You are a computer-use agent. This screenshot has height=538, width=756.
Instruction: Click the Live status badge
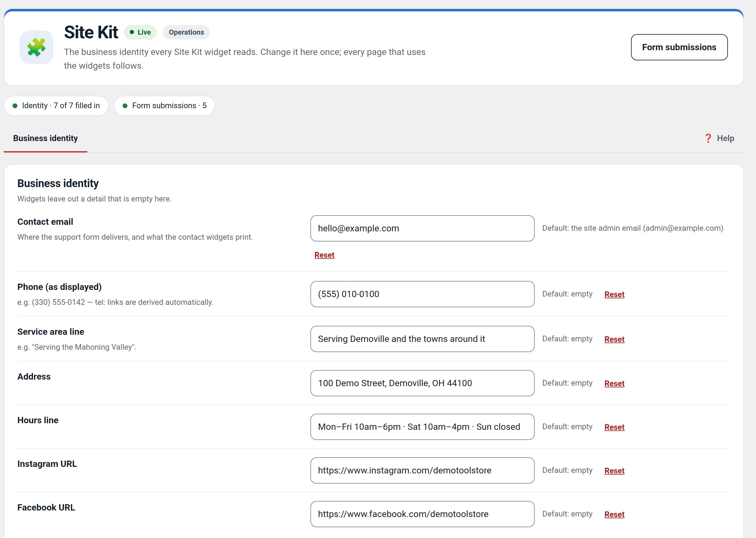(x=140, y=32)
